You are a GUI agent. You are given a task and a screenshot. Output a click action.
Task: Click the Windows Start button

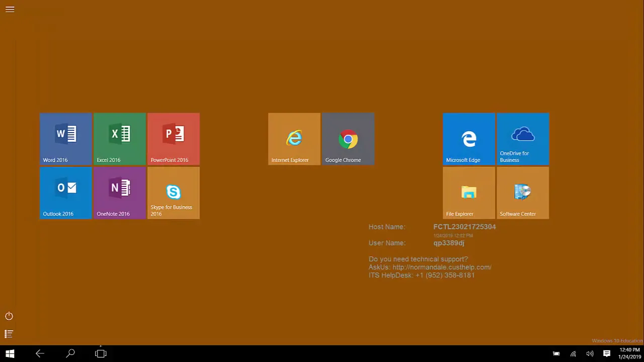tap(10, 353)
